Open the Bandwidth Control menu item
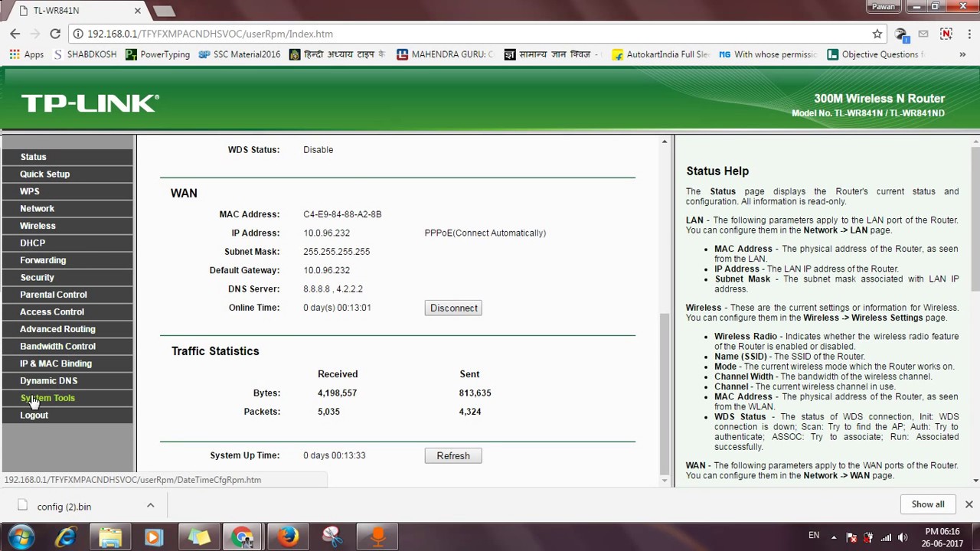This screenshot has width=980, height=551. (x=67, y=346)
